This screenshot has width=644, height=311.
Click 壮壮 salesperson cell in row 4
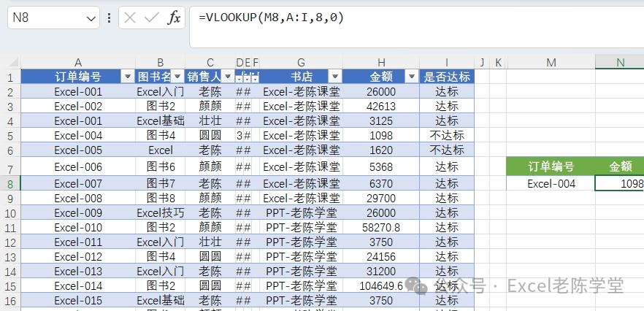(x=210, y=120)
